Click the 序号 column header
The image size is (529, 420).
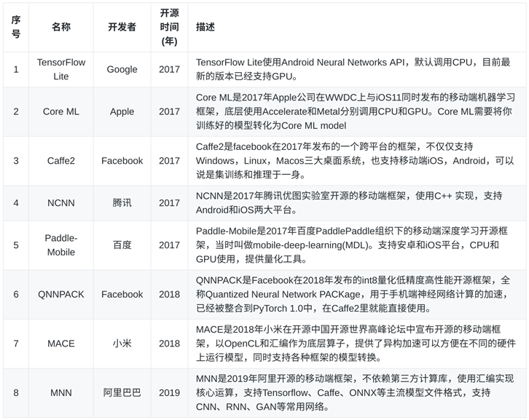[16, 27]
